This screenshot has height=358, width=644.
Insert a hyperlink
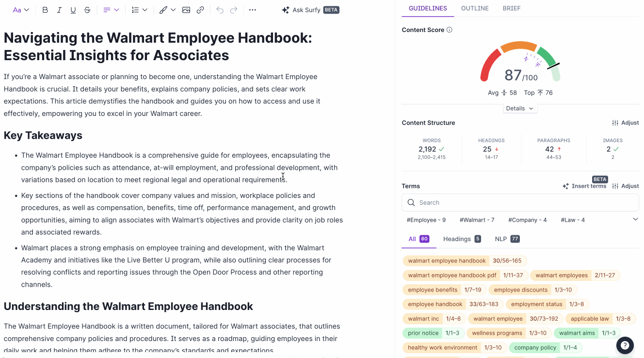click(x=200, y=10)
